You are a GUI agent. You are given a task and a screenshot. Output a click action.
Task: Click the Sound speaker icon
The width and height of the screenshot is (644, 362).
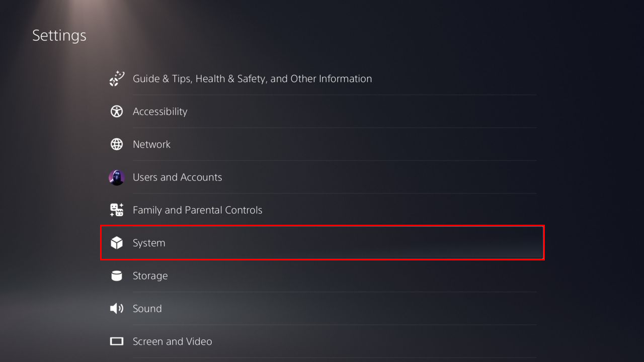(x=117, y=309)
